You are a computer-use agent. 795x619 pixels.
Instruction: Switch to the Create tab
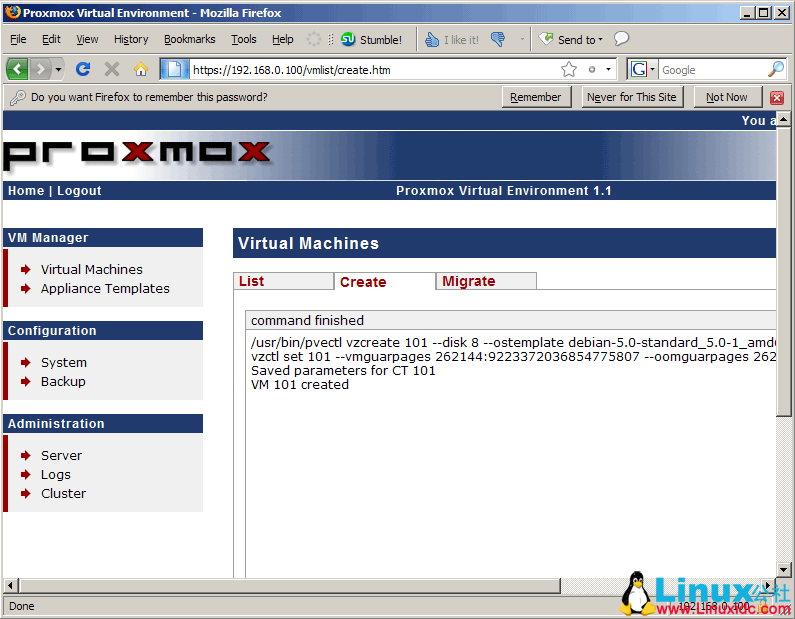384,281
